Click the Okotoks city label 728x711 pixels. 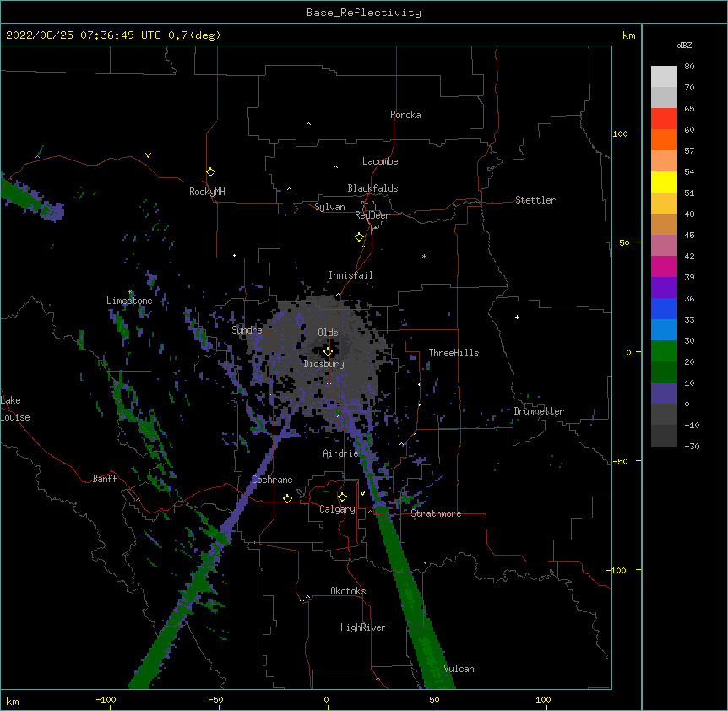(348, 591)
